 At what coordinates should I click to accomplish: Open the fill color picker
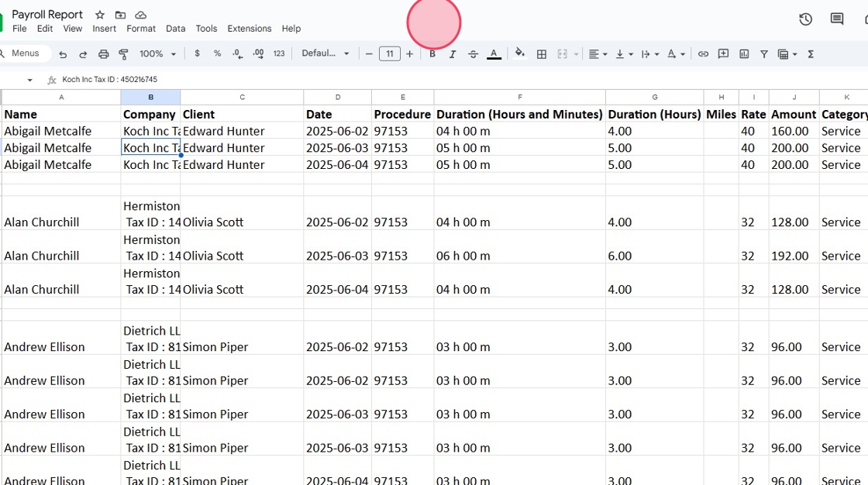pyautogui.click(x=520, y=54)
